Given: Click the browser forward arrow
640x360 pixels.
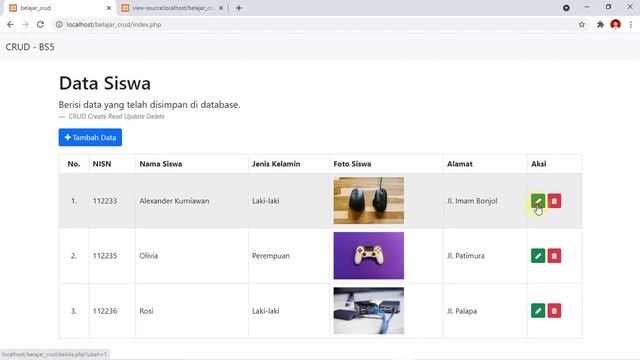Looking at the screenshot, I should pos(25,24).
